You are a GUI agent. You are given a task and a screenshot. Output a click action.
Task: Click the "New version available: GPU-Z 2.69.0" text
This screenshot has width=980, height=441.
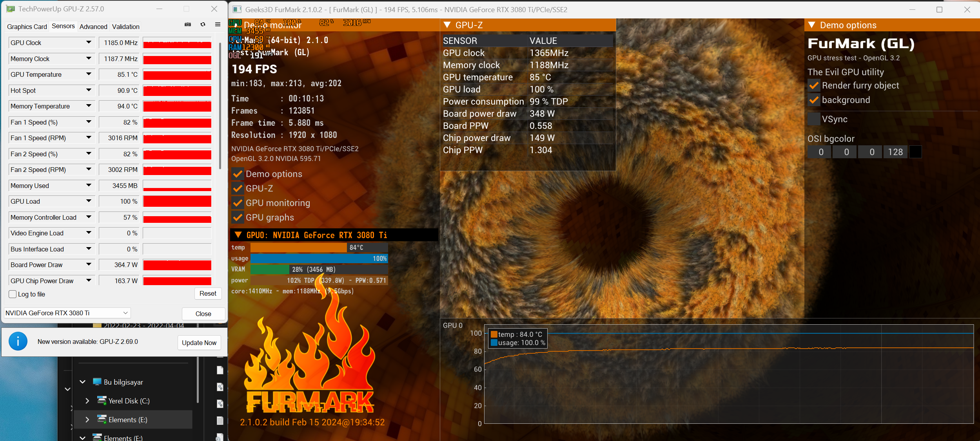point(88,342)
